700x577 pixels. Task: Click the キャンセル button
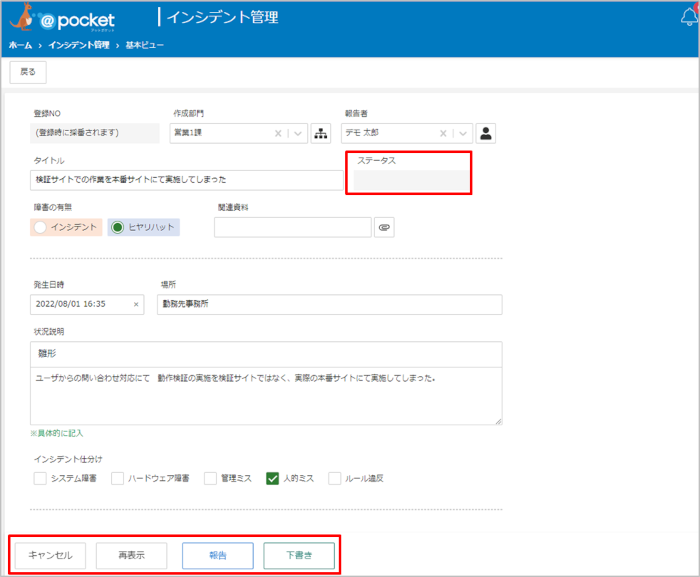[x=50, y=555]
